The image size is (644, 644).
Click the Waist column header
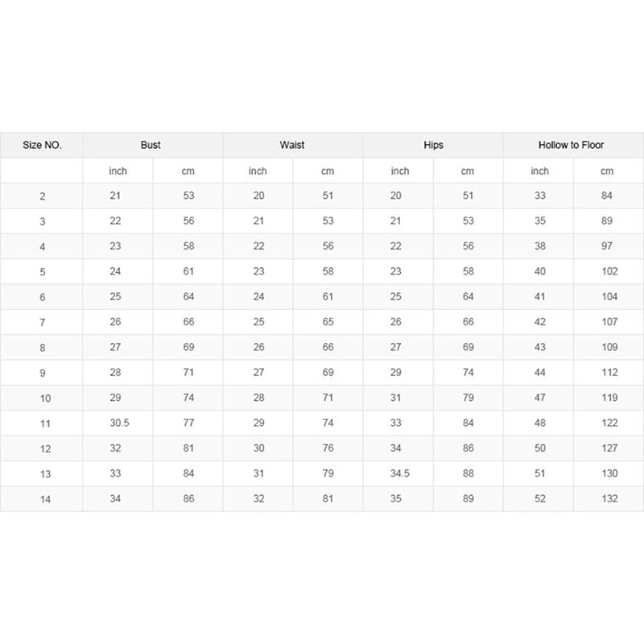point(292,146)
